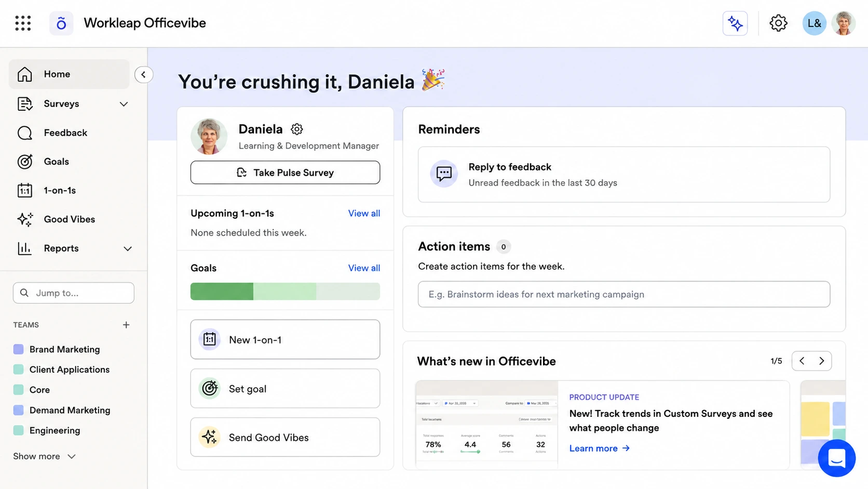Expand Show more teams list
Image resolution: width=868 pixels, height=489 pixels.
point(45,456)
